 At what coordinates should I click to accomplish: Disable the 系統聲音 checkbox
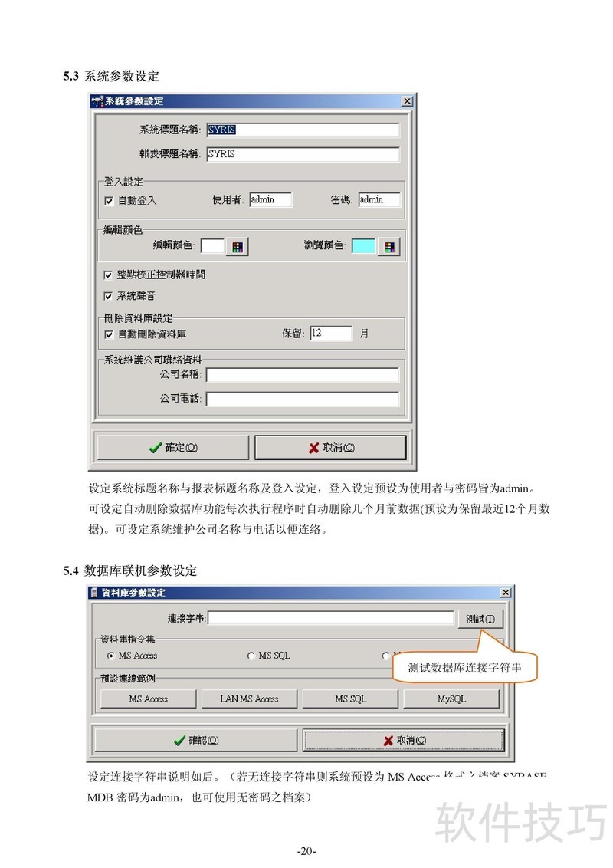pyautogui.click(x=109, y=296)
